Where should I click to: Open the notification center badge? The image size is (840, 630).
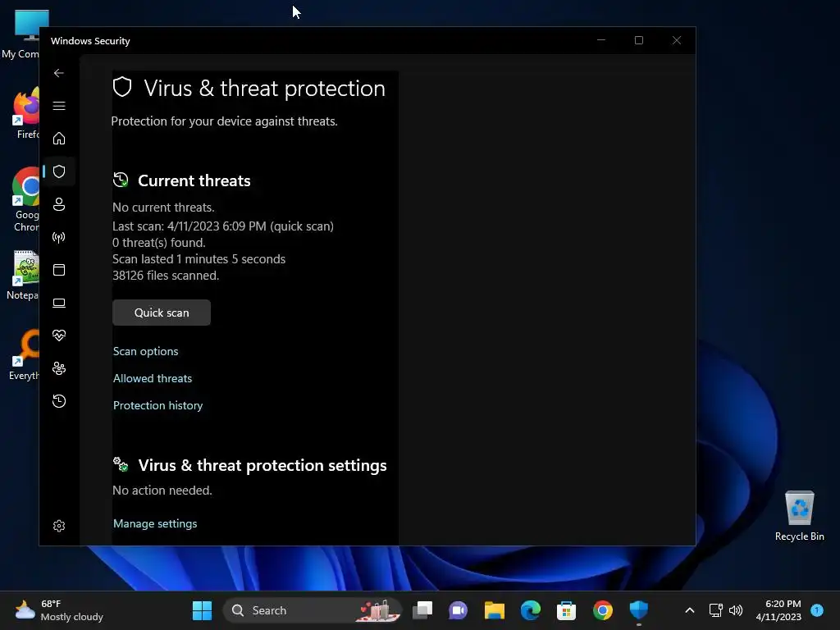[x=817, y=610]
